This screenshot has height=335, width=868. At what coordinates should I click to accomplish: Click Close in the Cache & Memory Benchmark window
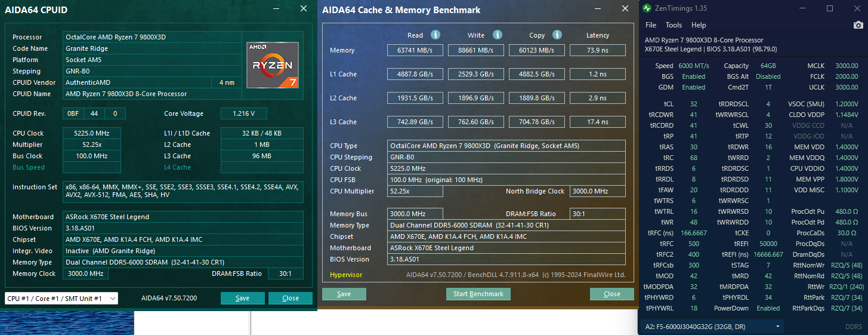[611, 294]
